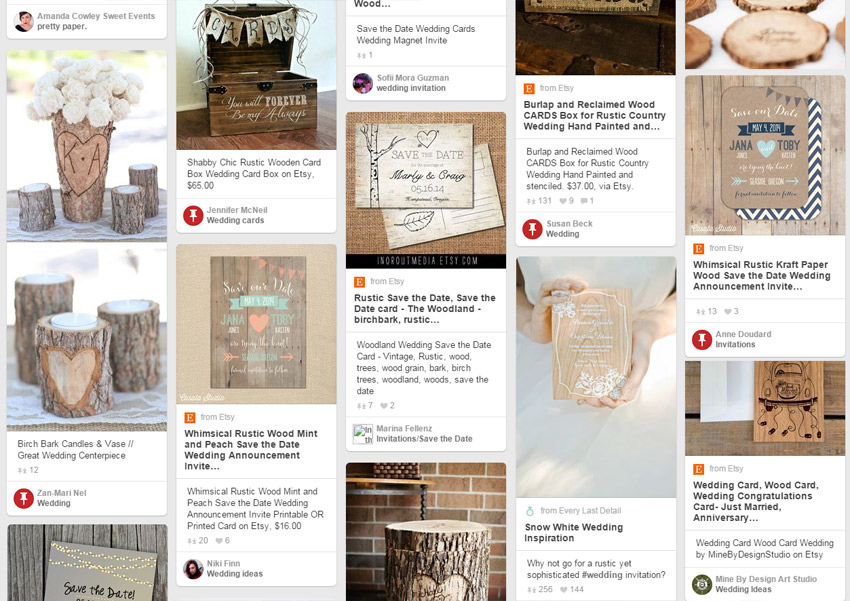
Task: Click Anne Doudard's red pin avatar icon
Action: tap(702, 339)
